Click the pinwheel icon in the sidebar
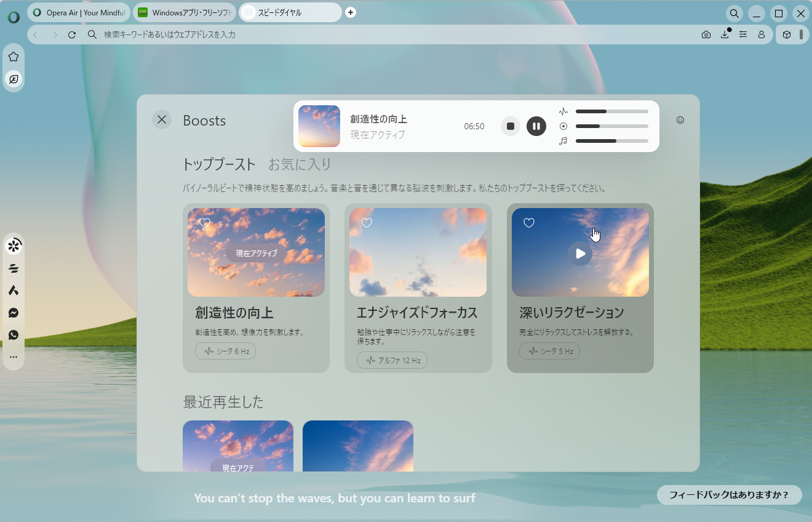The image size is (812, 522). point(14,246)
